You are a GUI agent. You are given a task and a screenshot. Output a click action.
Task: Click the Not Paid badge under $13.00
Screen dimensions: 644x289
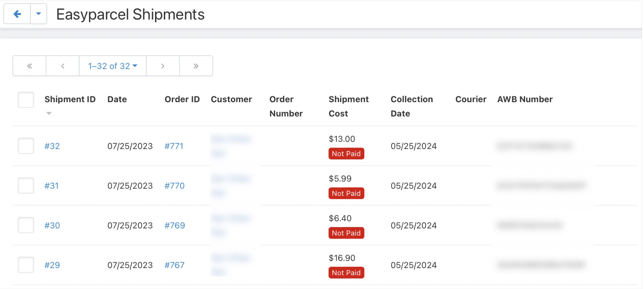(346, 154)
